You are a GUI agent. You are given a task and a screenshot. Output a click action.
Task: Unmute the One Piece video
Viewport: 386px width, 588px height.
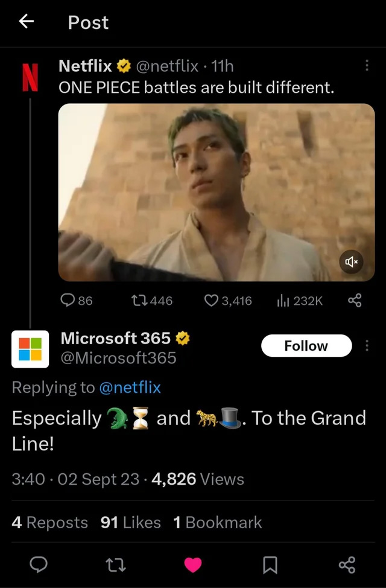click(352, 262)
